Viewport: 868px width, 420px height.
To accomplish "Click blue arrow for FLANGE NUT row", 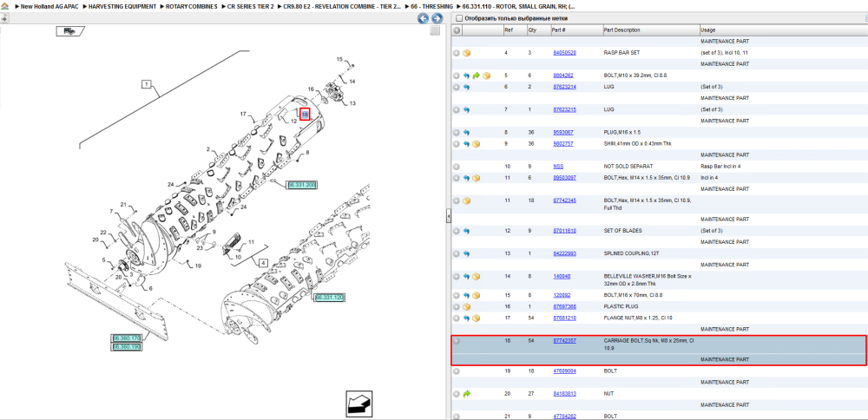I will (466, 318).
